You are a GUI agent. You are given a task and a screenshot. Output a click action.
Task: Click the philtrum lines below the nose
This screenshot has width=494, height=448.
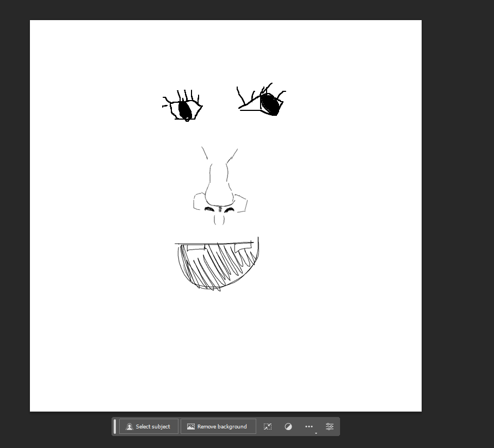[x=219, y=219]
